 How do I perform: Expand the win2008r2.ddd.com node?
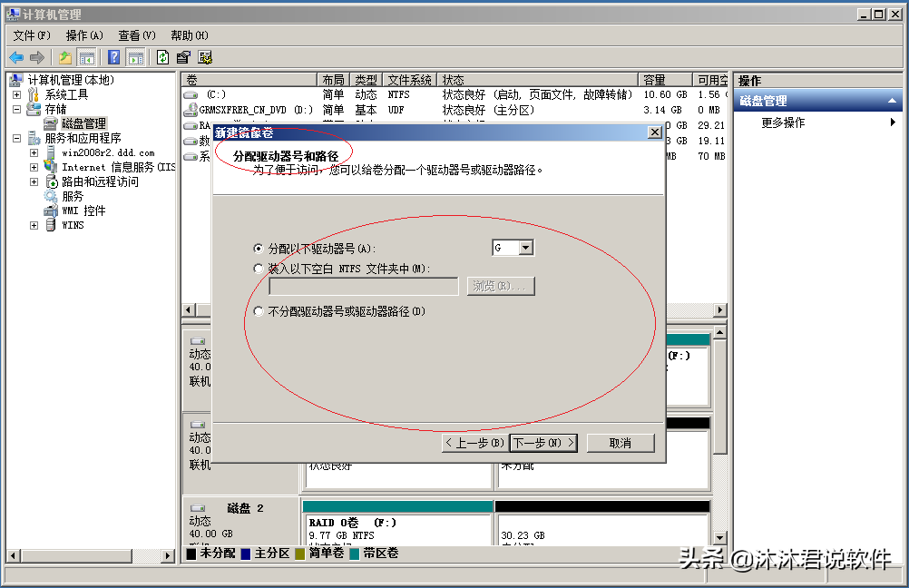pos(34,152)
